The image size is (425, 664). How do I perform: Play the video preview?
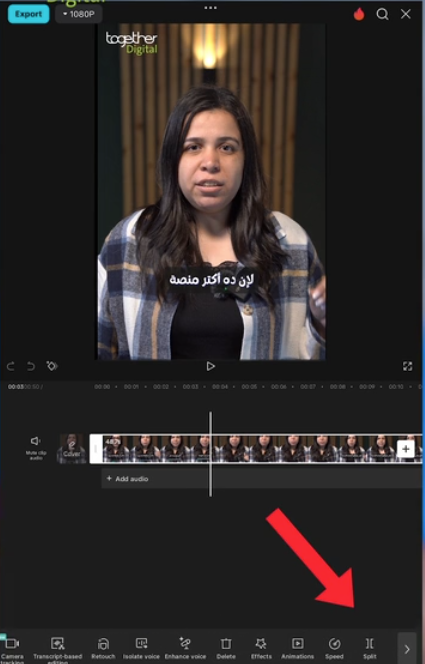tap(210, 366)
